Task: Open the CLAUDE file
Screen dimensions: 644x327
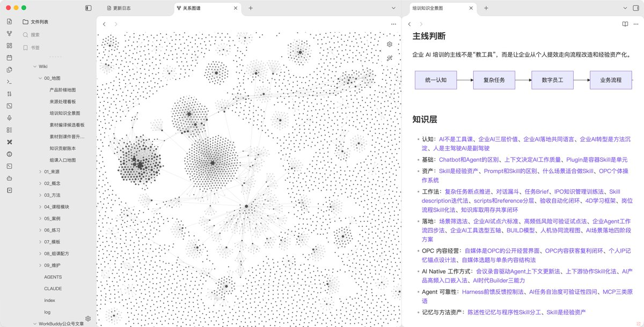Action: click(53, 288)
